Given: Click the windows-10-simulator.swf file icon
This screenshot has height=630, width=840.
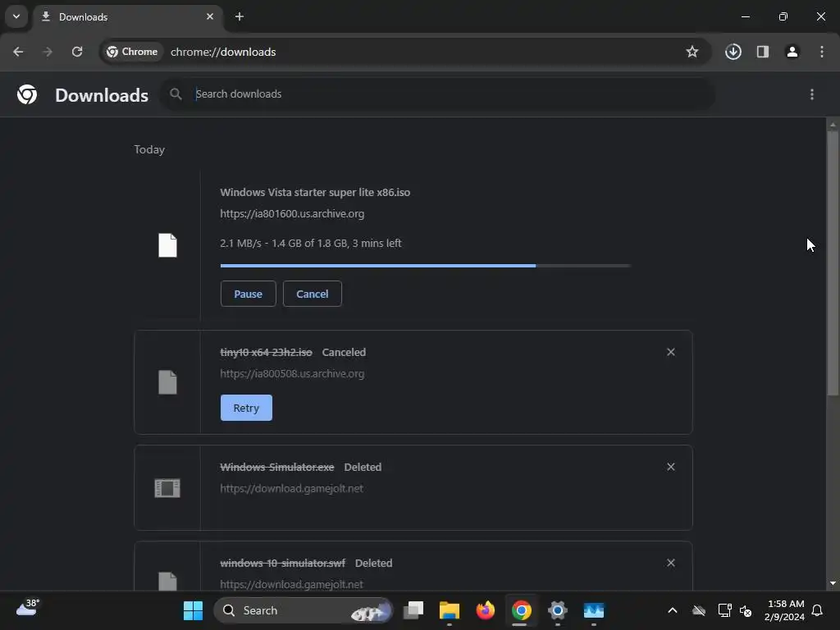Looking at the screenshot, I should tap(167, 582).
